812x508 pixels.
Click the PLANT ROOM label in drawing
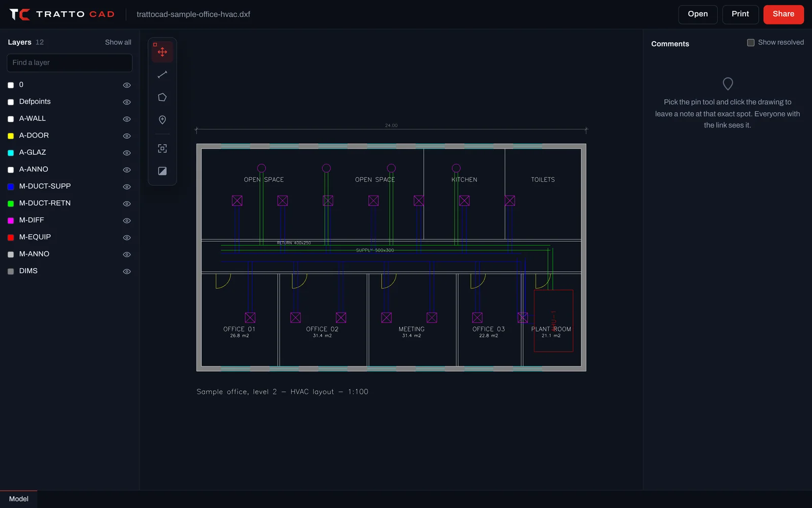coord(551,329)
